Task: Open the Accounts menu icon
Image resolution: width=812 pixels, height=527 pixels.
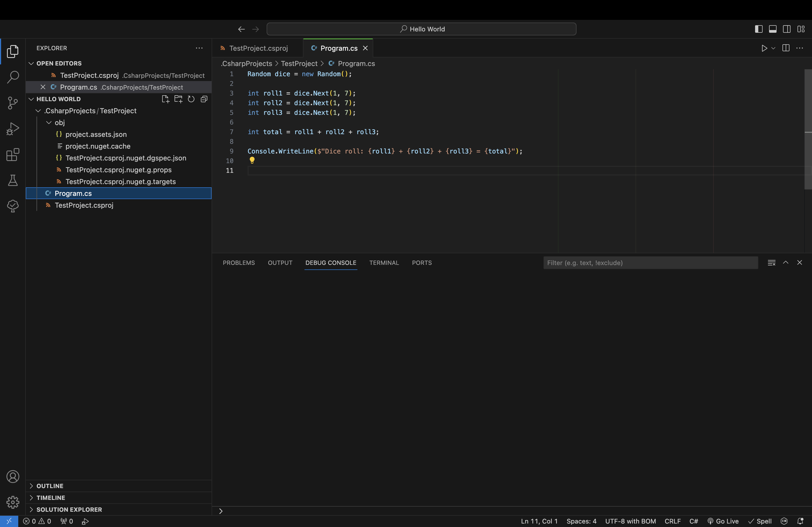Action: pyautogui.click(x=13, y=477)
